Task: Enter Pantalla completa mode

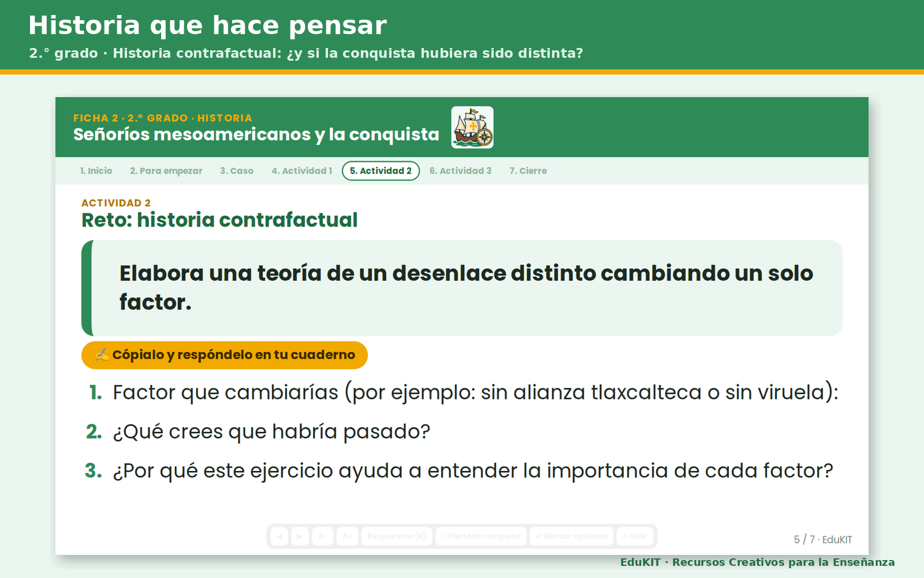Action: pyautogui.click(x=481, y=536)
